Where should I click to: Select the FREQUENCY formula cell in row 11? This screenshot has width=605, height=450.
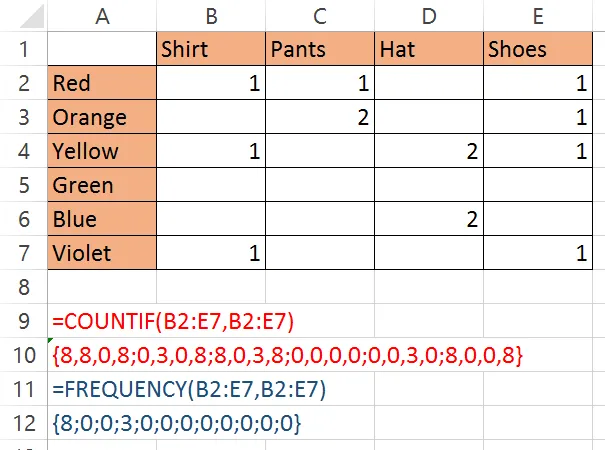189,389
